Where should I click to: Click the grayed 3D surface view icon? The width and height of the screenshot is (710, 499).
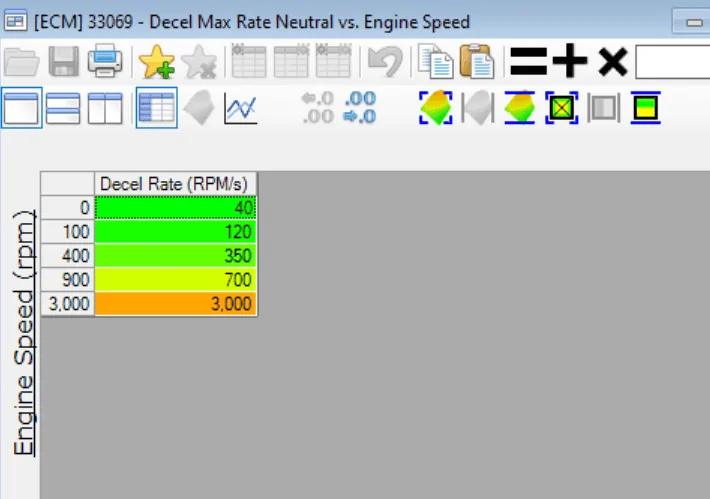199,108
